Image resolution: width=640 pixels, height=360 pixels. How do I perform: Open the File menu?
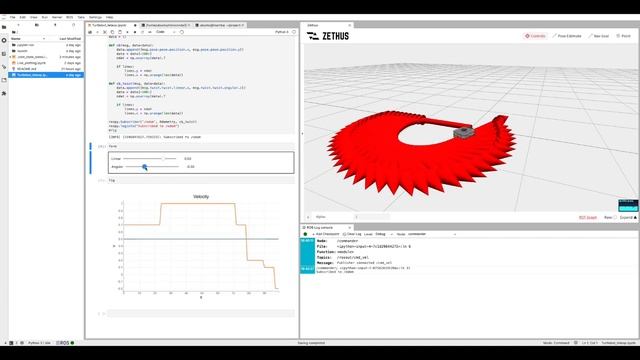(12, 17)
